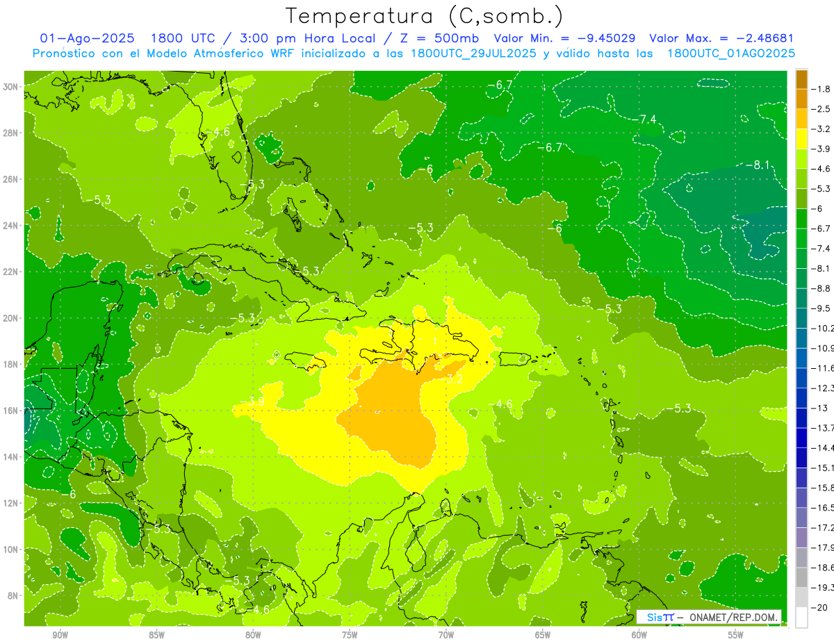The image size is (834, 644).
Task: Click the 18N latitude axis label
Action: [12, 364]
